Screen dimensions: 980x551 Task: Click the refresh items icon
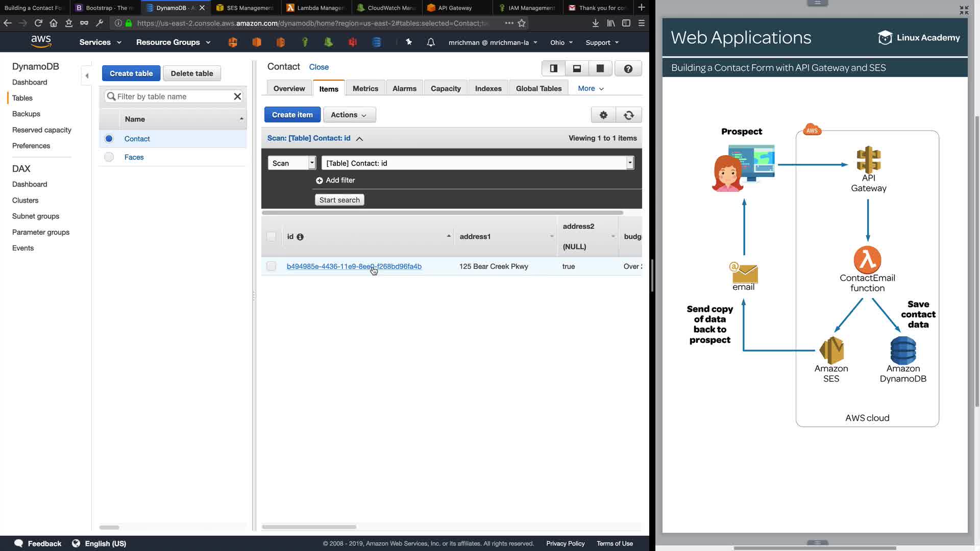click(629, 115)
